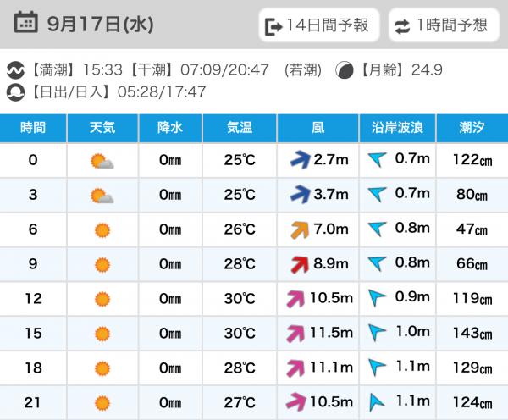The height and width of the screenshot is (420, 508).
Task: Select the 沿岸波浪 column header
Action: tap(397, 128)
